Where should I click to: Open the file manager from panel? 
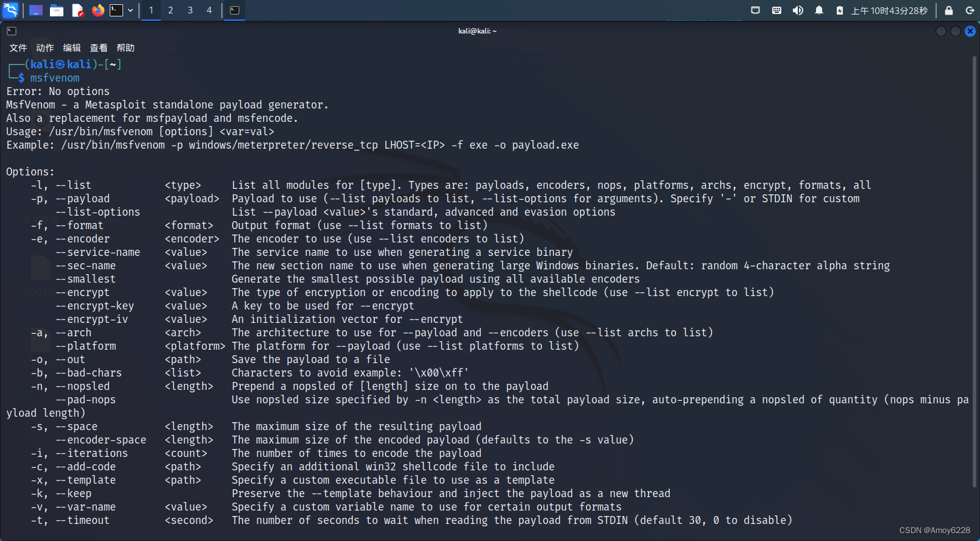(x=57, y=10)
